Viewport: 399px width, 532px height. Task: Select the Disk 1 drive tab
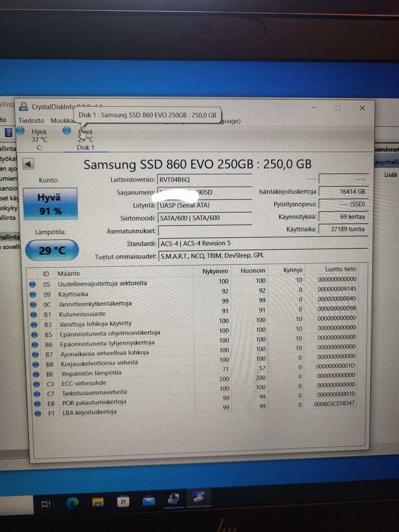coord(85,140)
